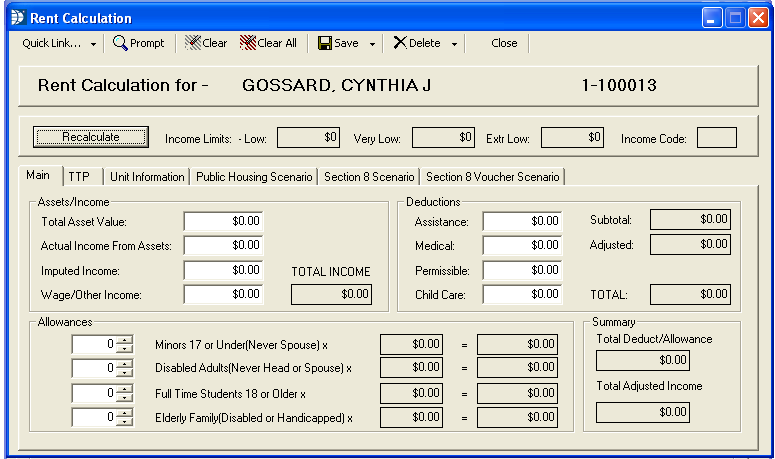Click the Clear All toolbar icon
775x459 pixels.
(x=247, y=43)
